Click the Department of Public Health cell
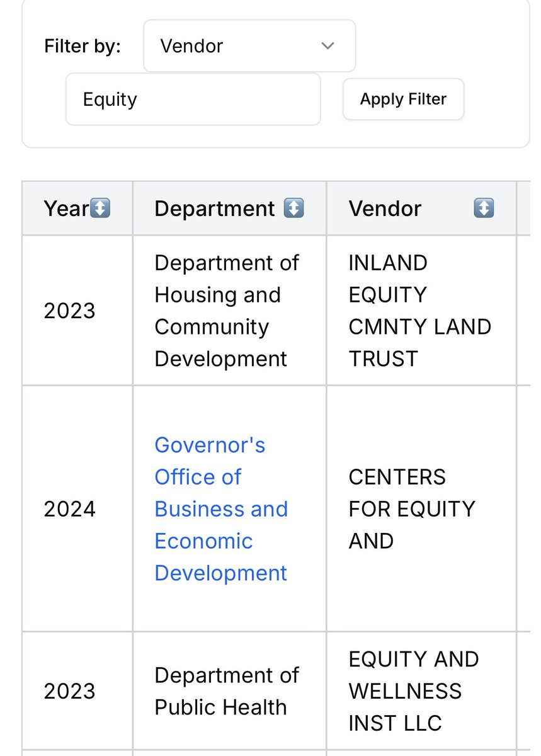The height and width of the screenshot is (756, 541). tap(229, 690)
